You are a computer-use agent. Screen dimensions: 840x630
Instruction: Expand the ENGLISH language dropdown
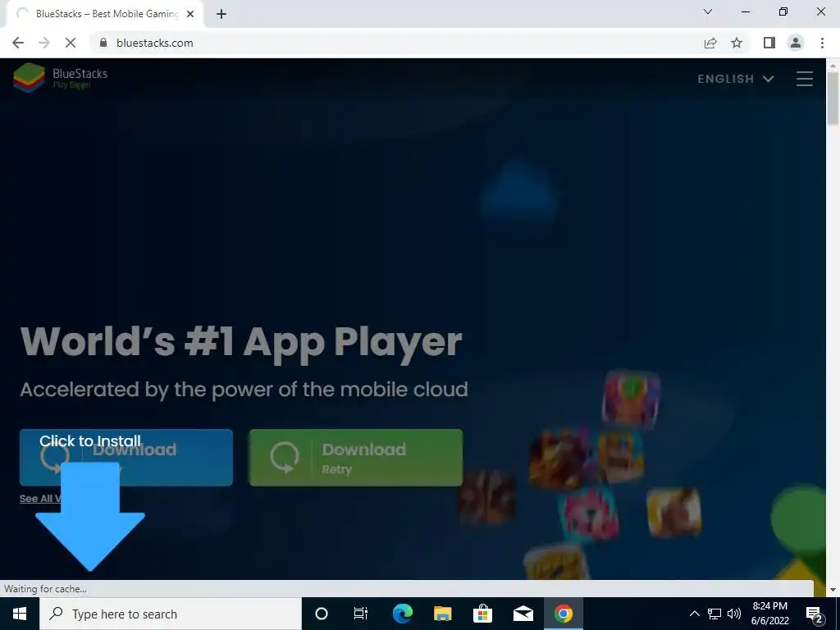point(736,79)
